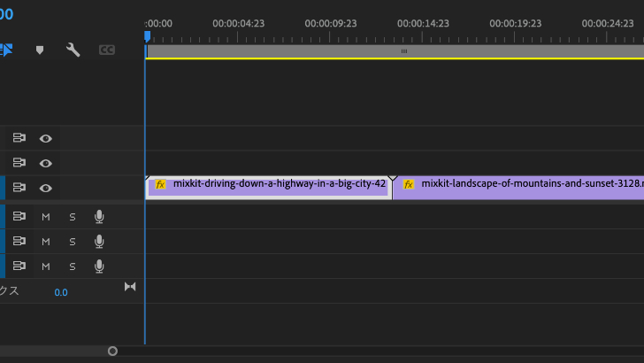This screenshot has width=644, height=363.
Task: Click the mix track 0.0 volume value
Action: tap(61, 292)
